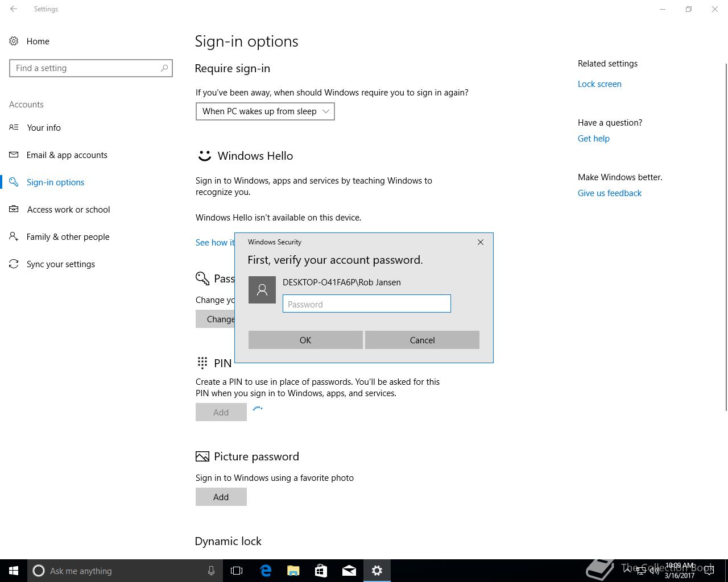Click the Ask me anything search box
The width and height of the screenshot is (728, 582).
tap(125, 571)
